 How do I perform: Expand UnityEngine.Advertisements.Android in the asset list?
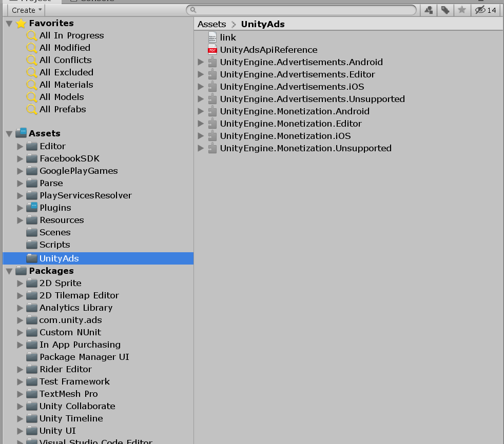pos(201,62)
